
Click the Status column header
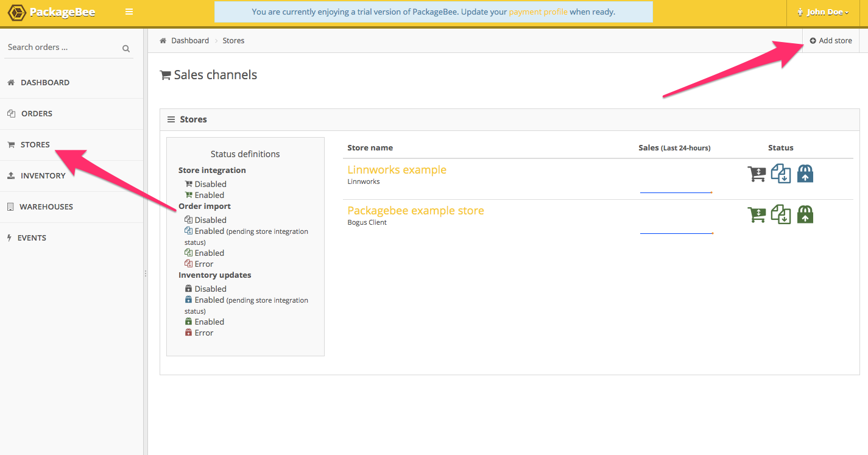(781, 148)
